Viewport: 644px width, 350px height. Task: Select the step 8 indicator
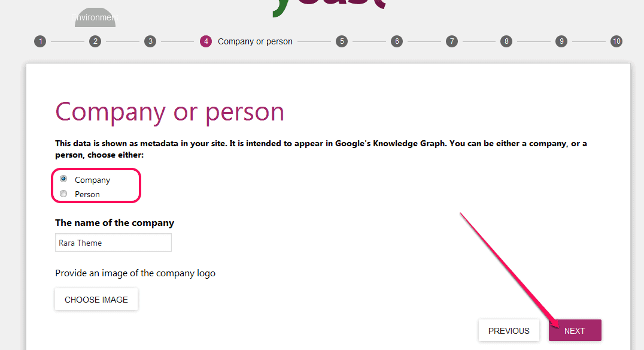coord(506,41)
